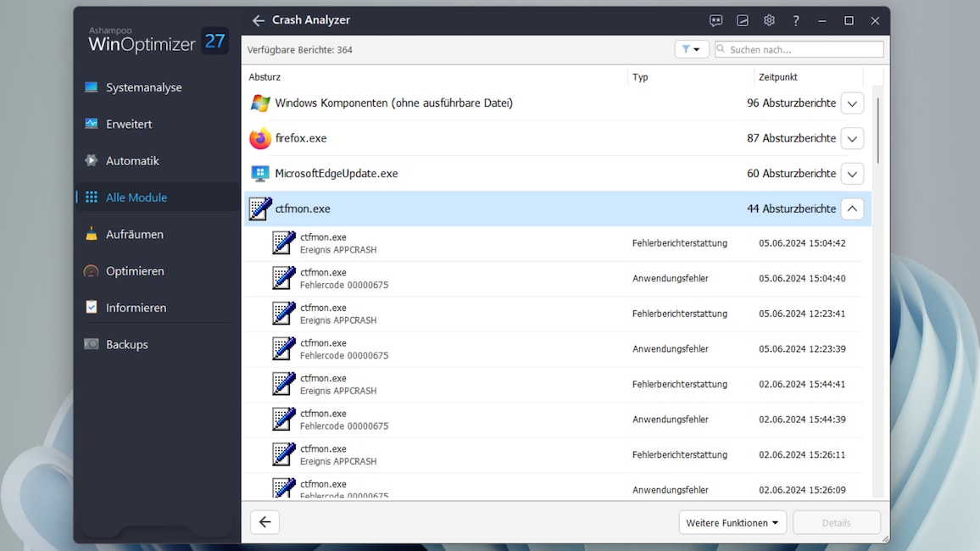This screenshot has height=551, width=980.
Task: Click the Backups camera icon
Action: coord(92,344)
